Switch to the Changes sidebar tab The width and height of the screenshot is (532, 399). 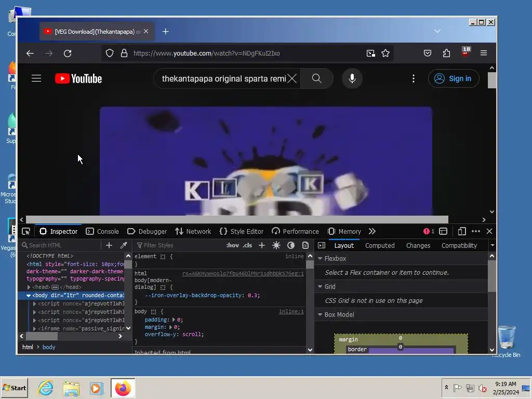click(418, 245)
